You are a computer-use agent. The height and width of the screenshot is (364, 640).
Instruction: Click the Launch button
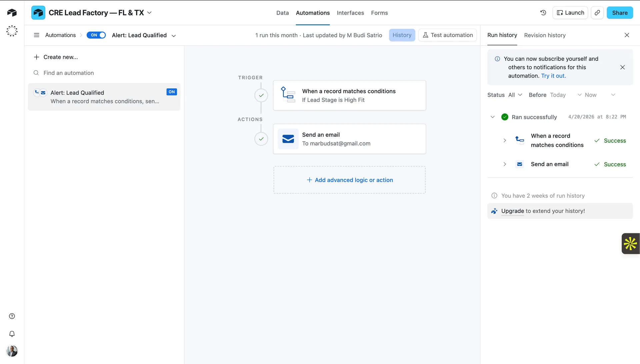click(x=570, y=12)
